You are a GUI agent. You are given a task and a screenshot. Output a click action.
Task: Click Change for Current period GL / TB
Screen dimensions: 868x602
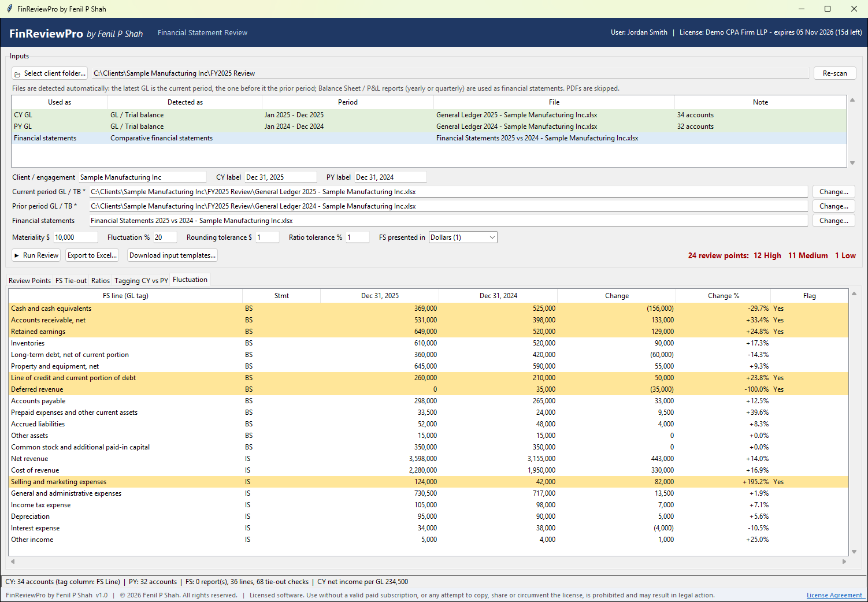(x=834, y=192)
